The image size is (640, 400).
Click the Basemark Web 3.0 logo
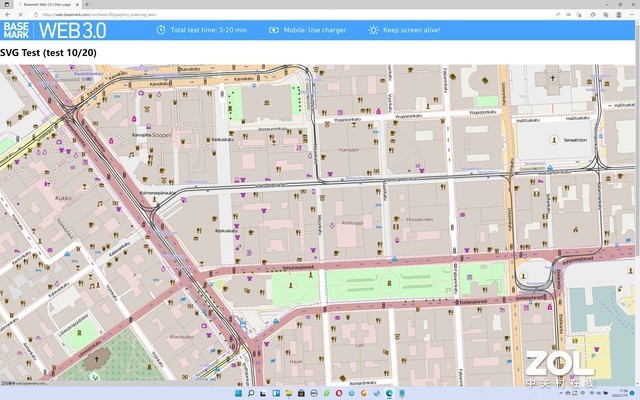tap(55, 31)
